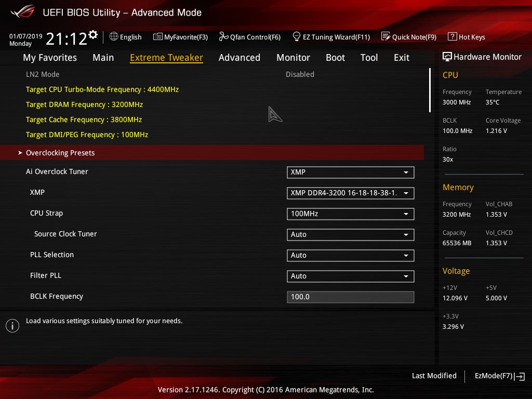The width and height of the screenshot is (532, 399).
Task: Click the +12V 12.096 V reading
Action: 455,298
